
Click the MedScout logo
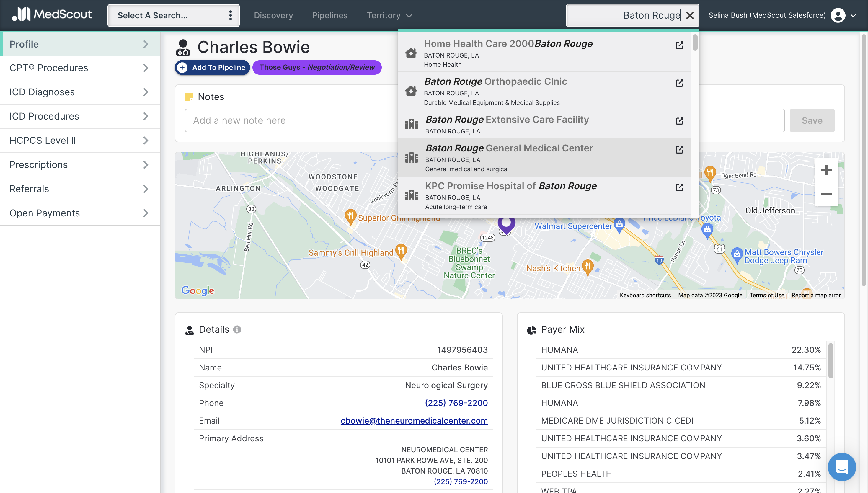click(52, 14)
